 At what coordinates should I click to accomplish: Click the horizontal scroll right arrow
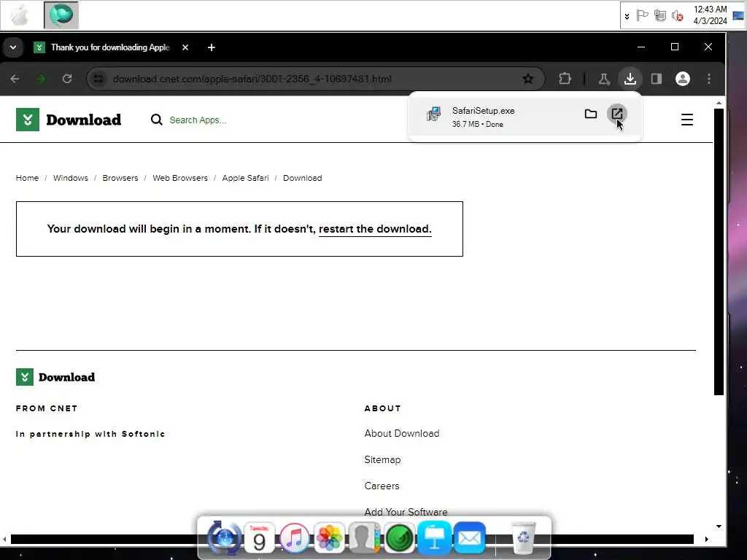[706, 539]
